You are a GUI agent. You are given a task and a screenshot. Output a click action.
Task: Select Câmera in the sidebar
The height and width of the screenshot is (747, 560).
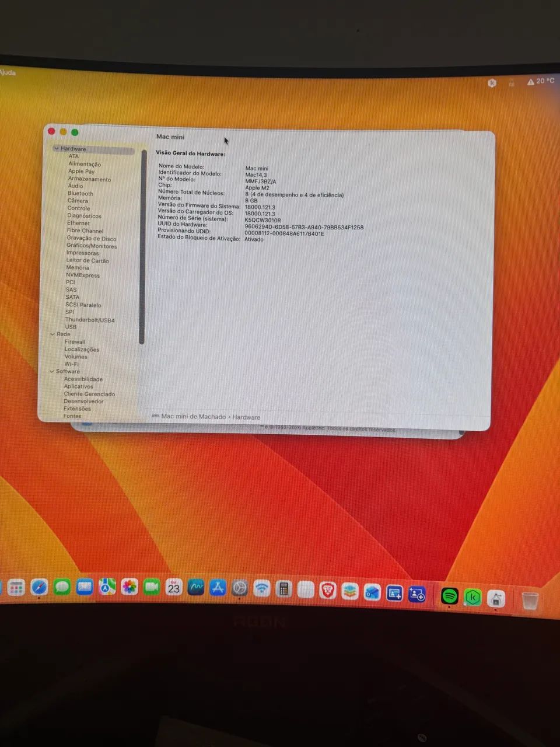[x=78, y=201]
